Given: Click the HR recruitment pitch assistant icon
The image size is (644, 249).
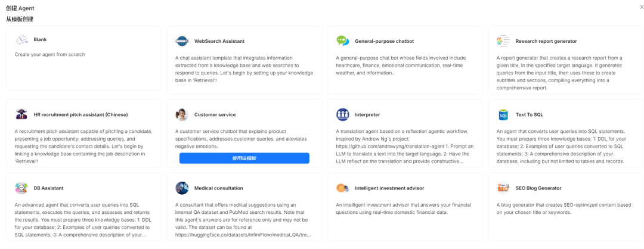Looking at the screenshot, I should click(21, 114).
